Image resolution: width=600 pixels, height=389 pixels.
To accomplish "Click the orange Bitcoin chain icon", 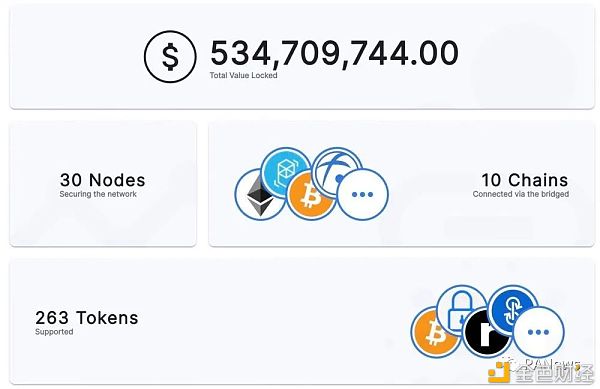I will click(x=312, y=195).
